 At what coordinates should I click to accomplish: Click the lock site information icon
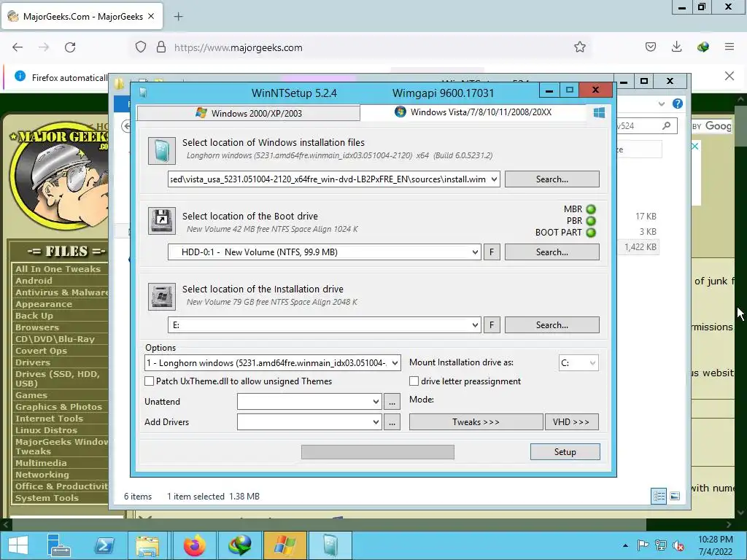[161, 47]
